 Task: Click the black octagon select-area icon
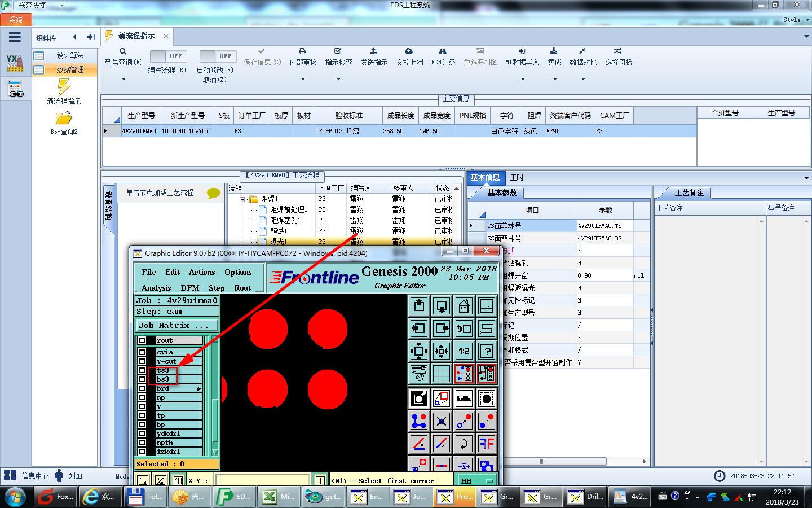coord(487,398)
